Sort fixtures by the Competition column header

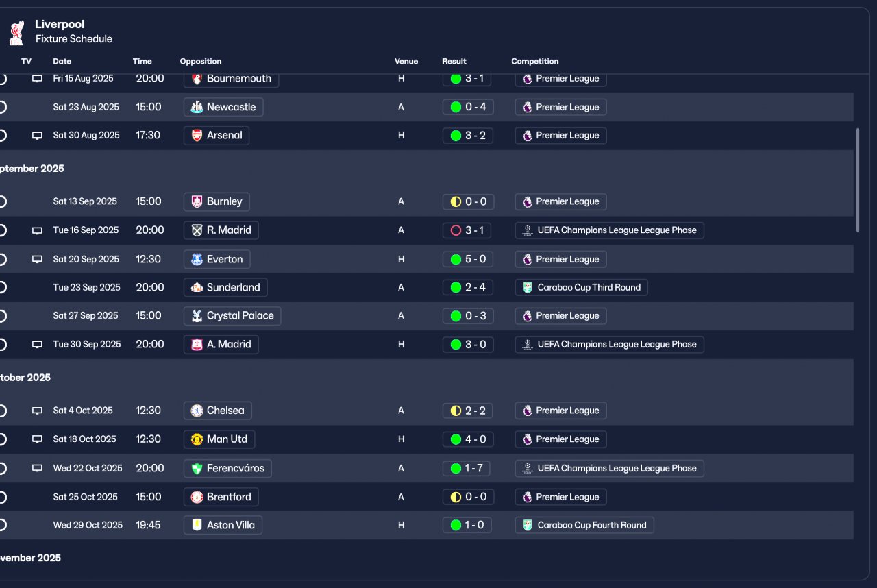535,62
